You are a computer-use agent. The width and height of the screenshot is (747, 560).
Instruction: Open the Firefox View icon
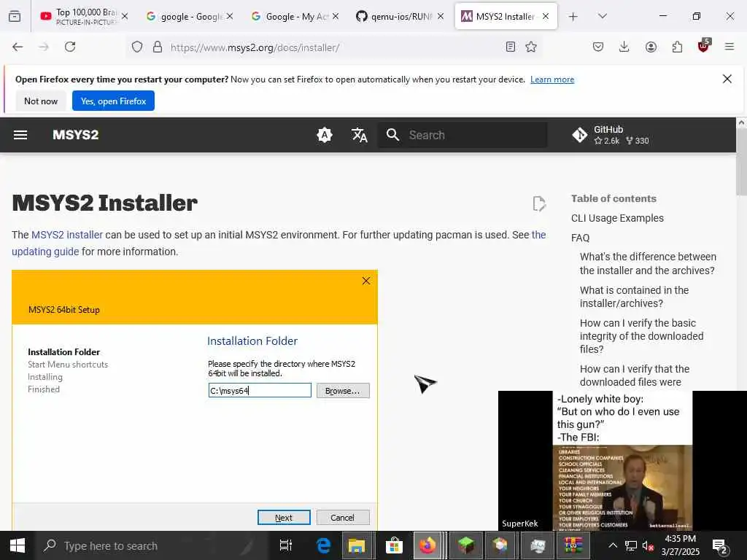tap(15, 16)
